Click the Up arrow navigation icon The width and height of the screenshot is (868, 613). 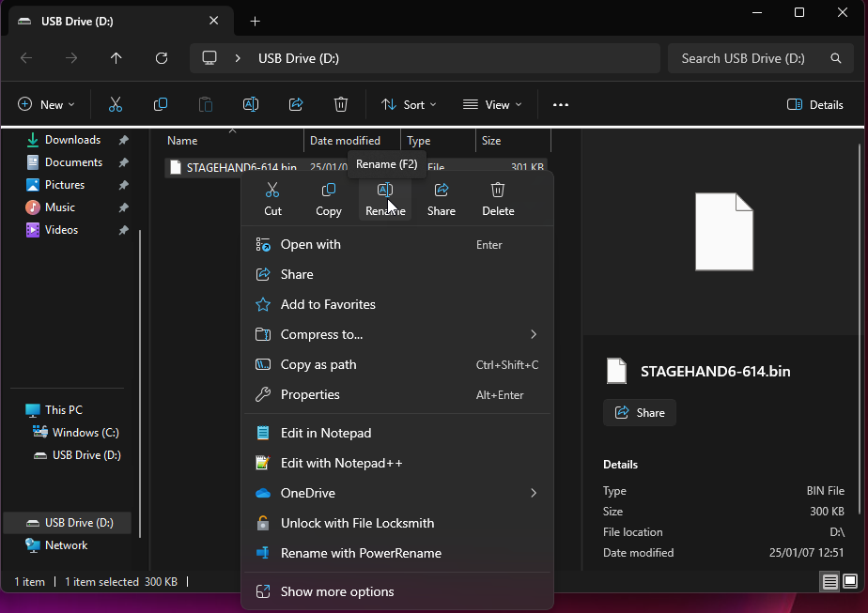coord(116,58)
